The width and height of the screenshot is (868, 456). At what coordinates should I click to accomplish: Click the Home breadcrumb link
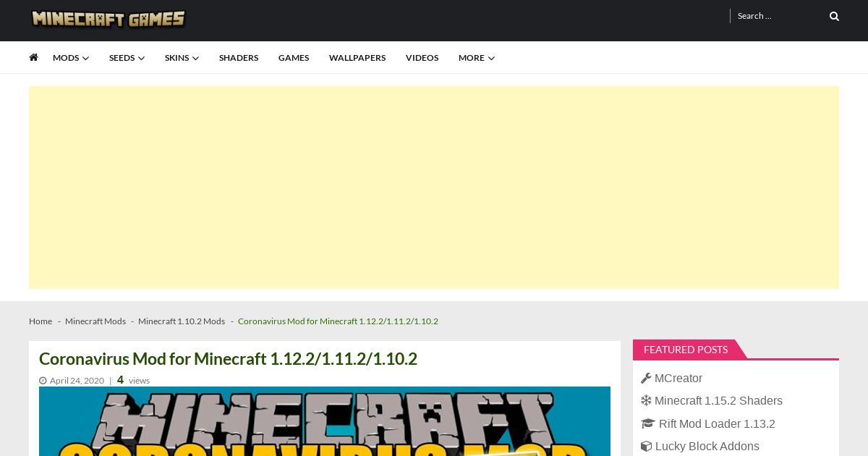(41, 321)
